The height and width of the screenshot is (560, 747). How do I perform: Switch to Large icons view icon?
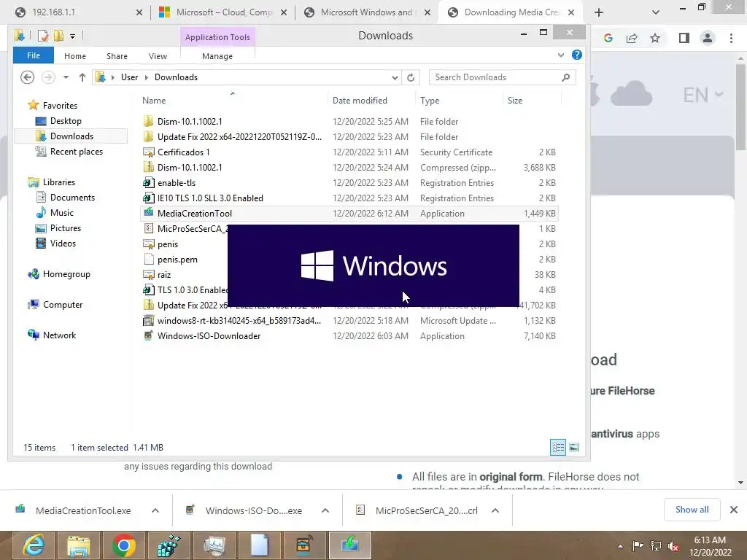(574, 447)
